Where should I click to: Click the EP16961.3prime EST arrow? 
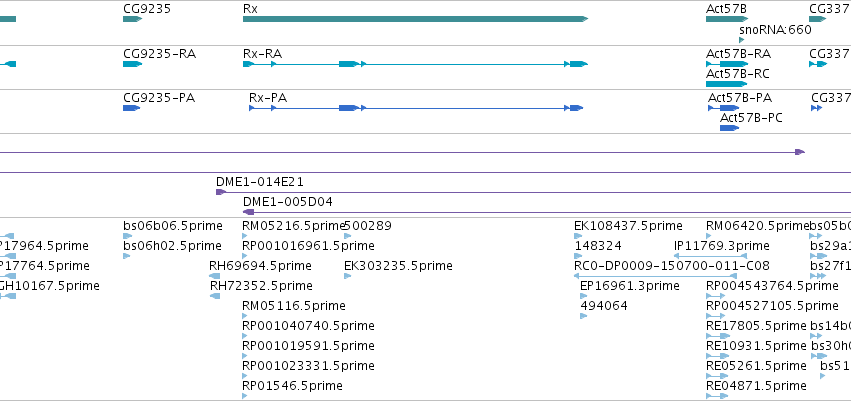pos(583,296)
